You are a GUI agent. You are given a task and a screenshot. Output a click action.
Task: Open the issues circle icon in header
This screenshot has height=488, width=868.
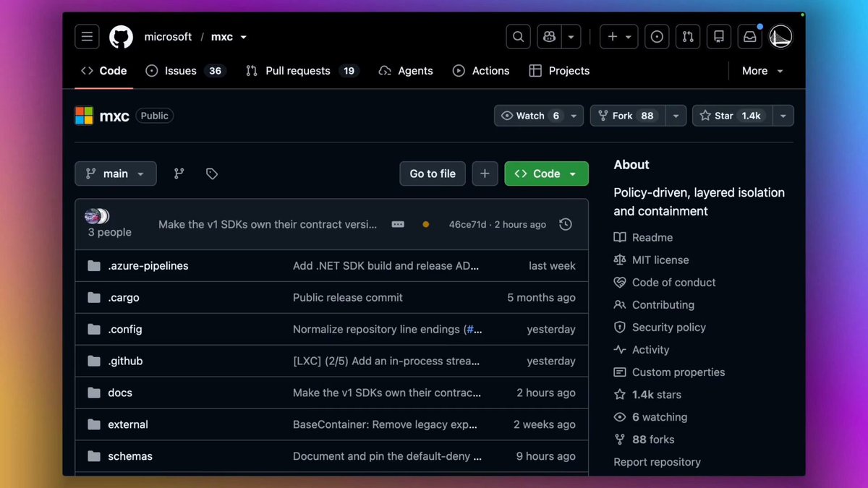(x=657, y=37)
